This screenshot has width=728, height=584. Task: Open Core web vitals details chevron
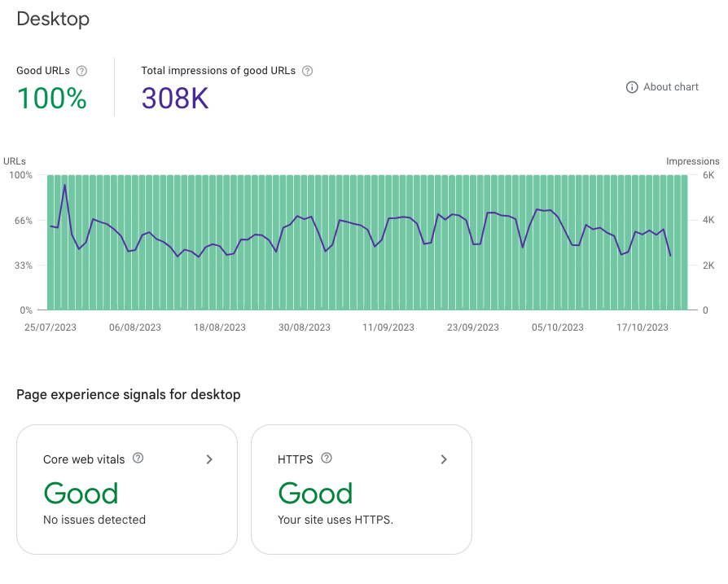click(x=209, y=459)
